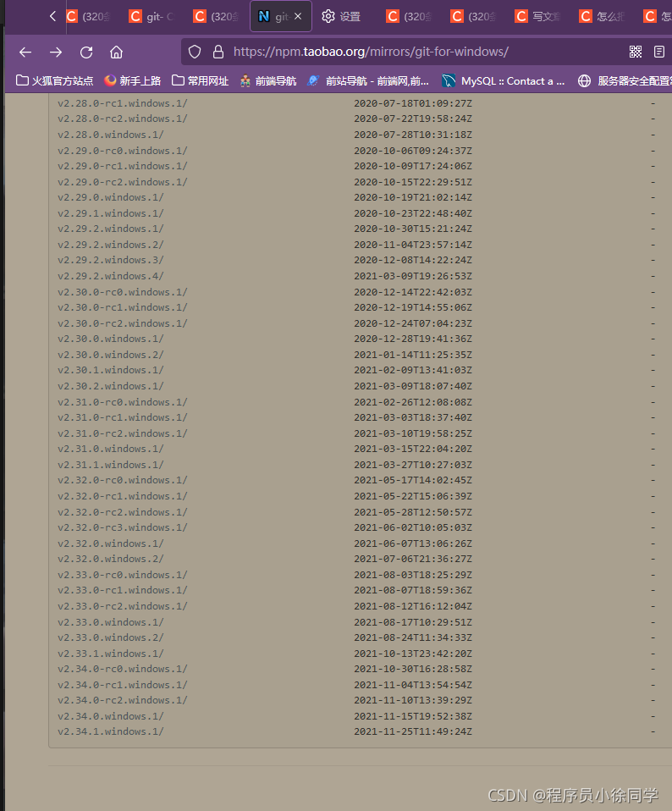Open the v2.34.0.windows.1/ folder link
Viewport: 672px width, 811px height.
111,716
